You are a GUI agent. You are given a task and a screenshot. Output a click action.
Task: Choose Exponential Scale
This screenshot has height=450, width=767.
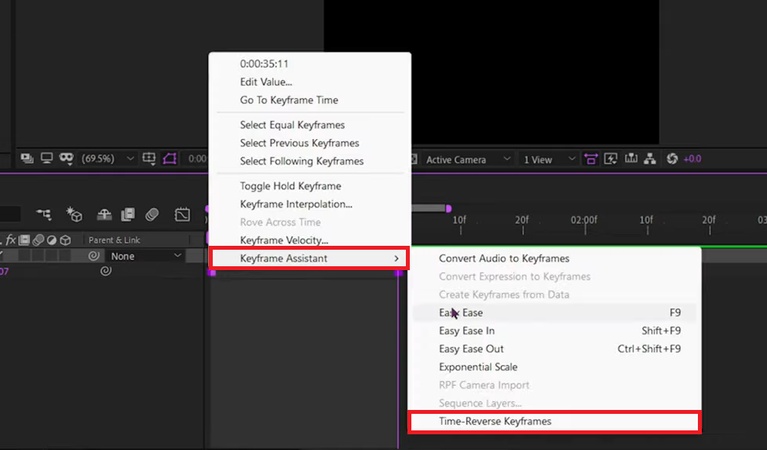(554, 367)
